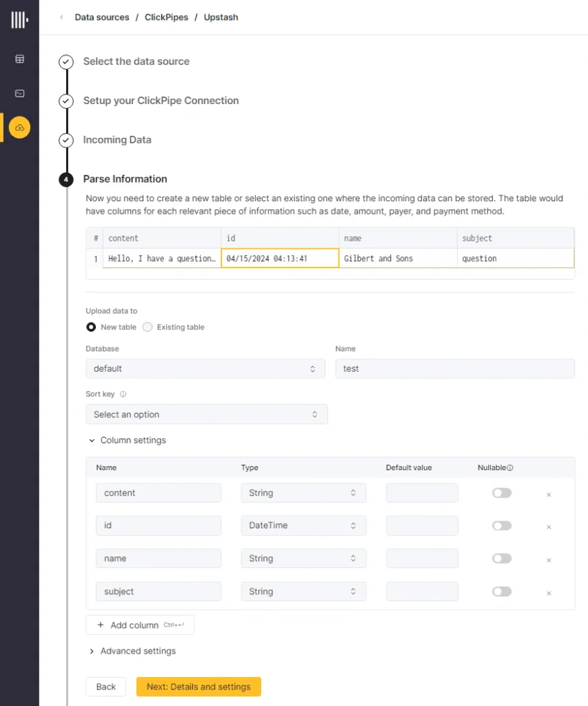Viewport: 588px width, 706px height.
Task: Click the Back button
Action: 105,687
